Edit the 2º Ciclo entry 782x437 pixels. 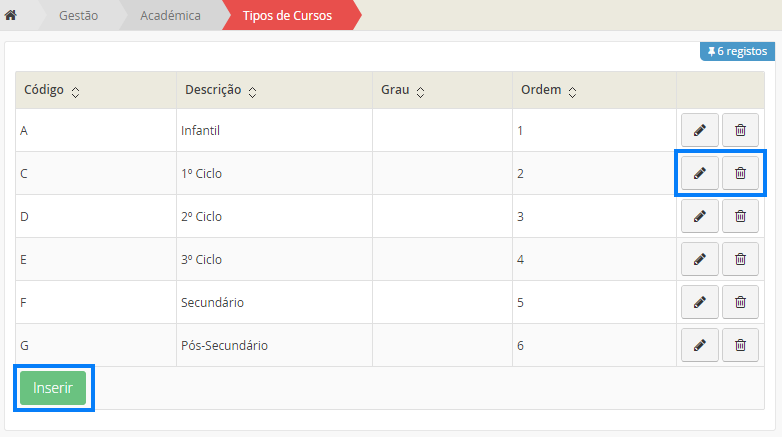click(699, 216)
